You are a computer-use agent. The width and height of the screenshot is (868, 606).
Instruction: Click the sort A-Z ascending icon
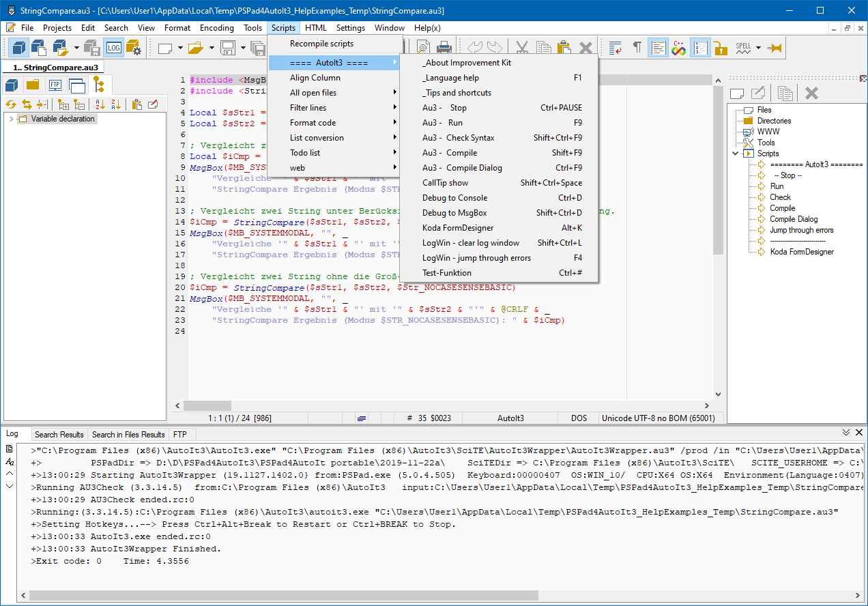100,104
